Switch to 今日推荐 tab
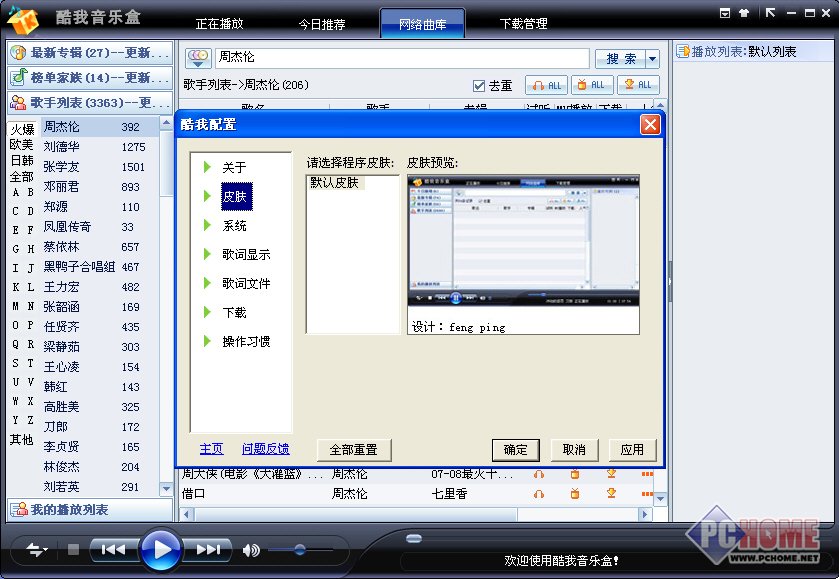This screenshot has width=839, height=579. [x=322, y=24]
